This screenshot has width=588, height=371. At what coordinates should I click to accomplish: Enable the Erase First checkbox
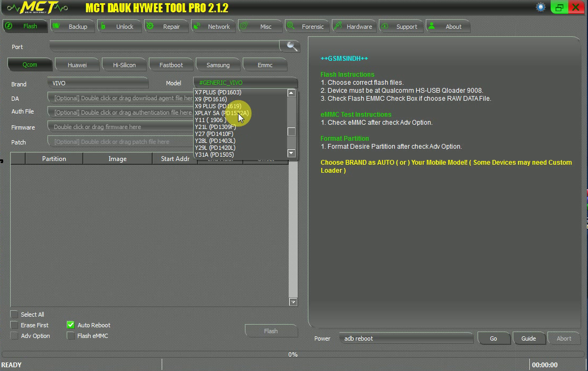click(14, 325)
